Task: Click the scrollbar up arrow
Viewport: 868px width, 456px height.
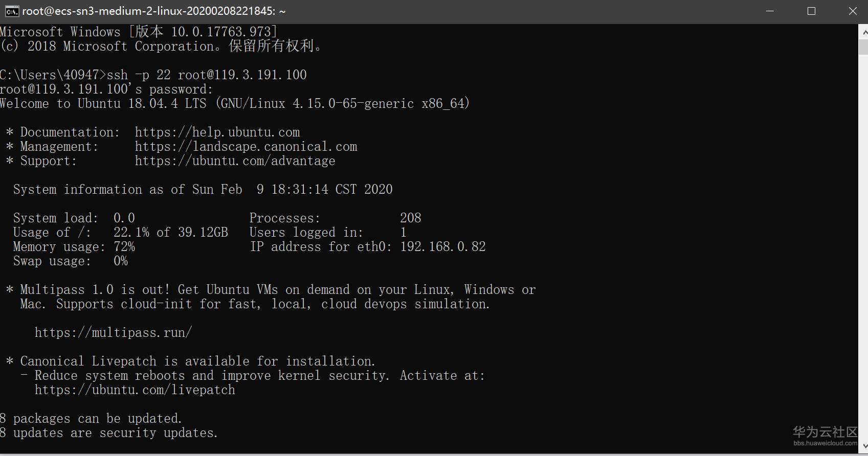Action: point(863,32)
